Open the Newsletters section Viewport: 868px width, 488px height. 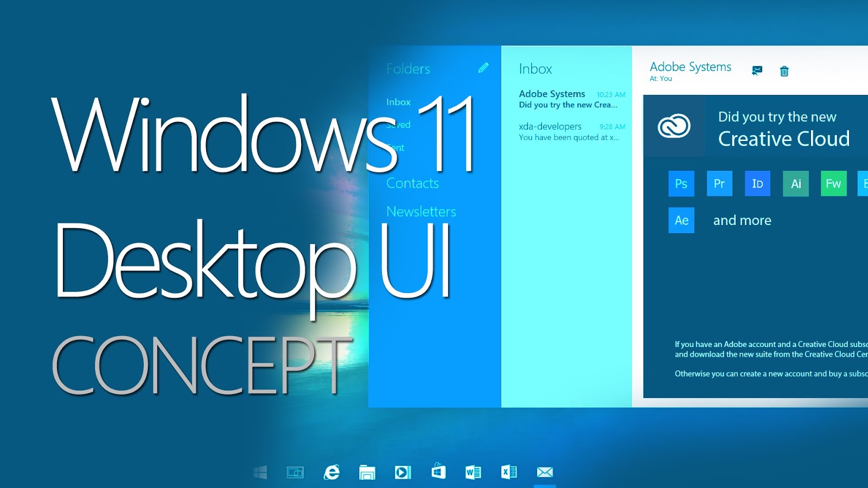pyautogui.click(x=421, y=211)
